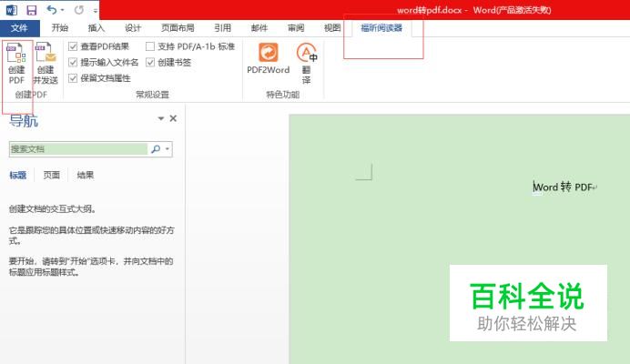The height and width of the screenshot is (364, 630).
Task: Toggle the 查看PDF结果 checkbox
Action: 73,46
